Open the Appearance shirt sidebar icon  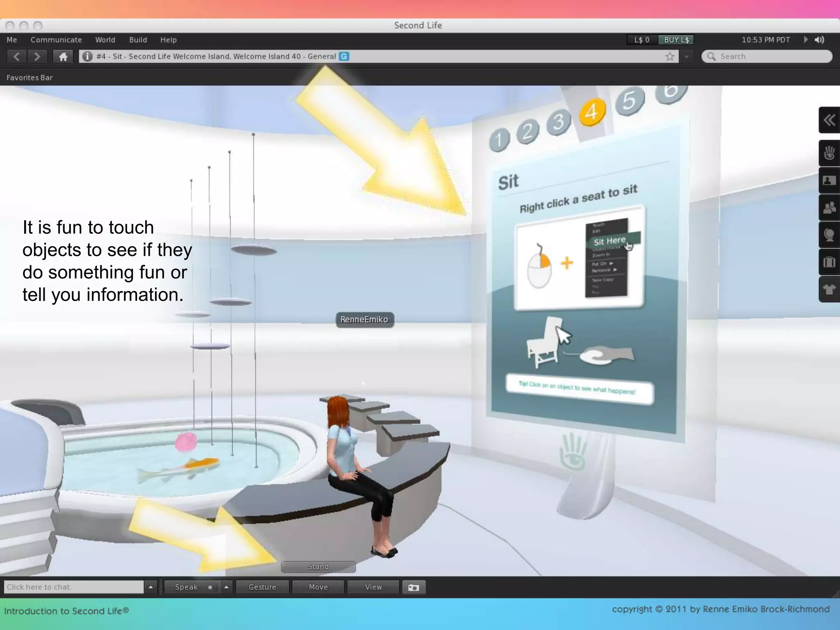click(x=829, y=290)
